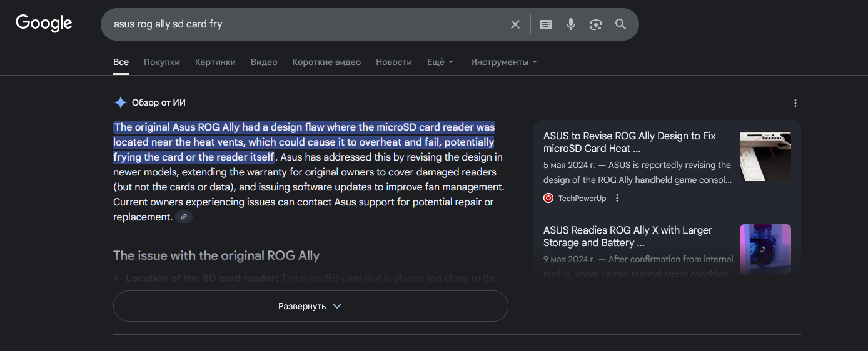Open ASUS Readies ROG Ally X article
This screenshot has height=351, width=868.
[x=627, y=236]
